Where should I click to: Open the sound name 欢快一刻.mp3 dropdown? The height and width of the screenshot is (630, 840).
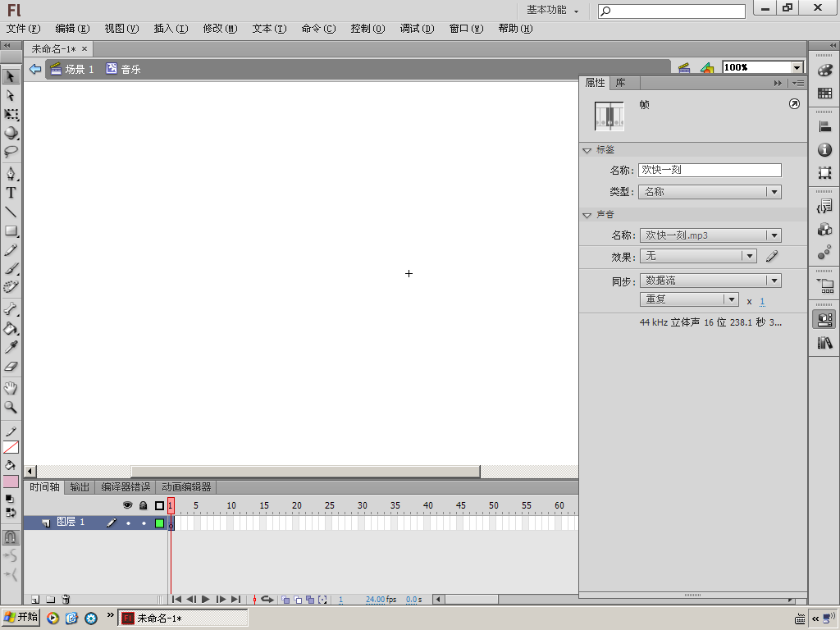tap(710, 235)
